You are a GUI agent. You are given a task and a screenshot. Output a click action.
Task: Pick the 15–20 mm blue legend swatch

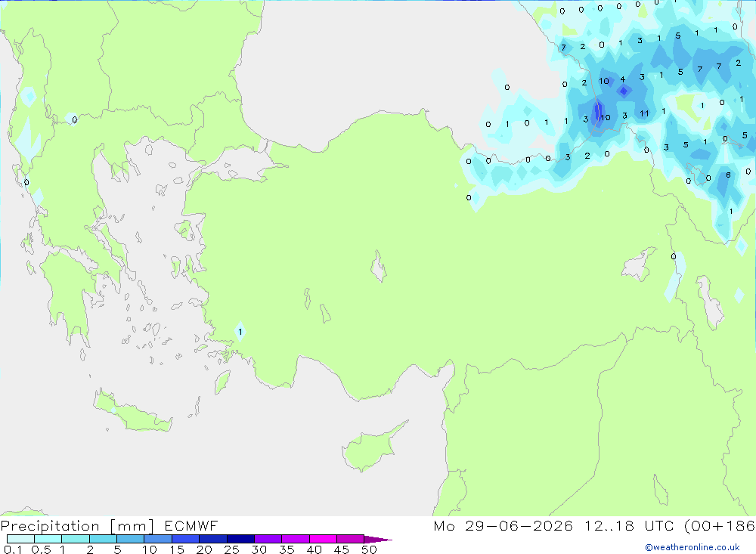point(185,539)
